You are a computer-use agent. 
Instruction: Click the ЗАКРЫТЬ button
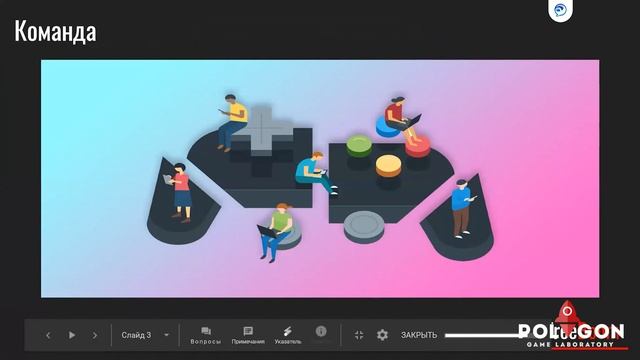pyautogui.click(x=419, y=335)
